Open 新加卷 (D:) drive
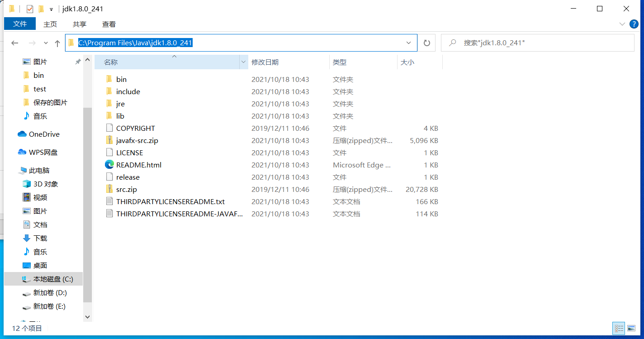The image size is (644, 339). 45,293
